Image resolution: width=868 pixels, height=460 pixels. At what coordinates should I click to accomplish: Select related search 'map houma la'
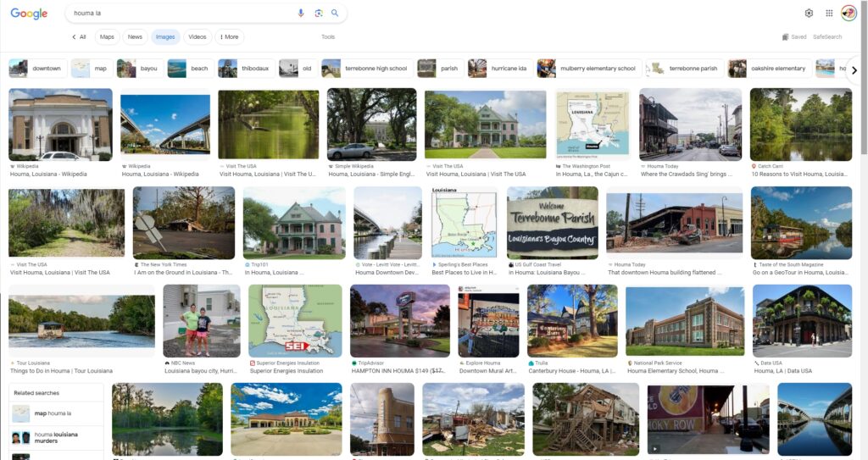tap(57, 413)
